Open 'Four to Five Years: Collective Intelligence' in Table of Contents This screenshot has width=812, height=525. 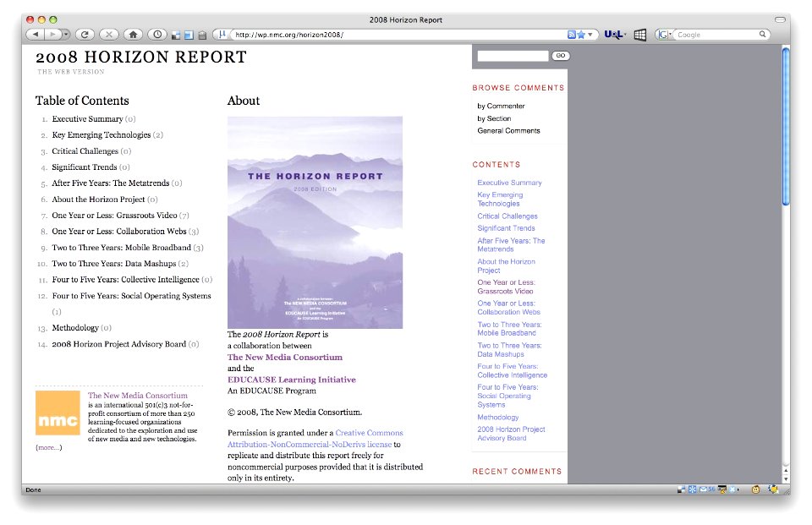[x=125, y=280]
